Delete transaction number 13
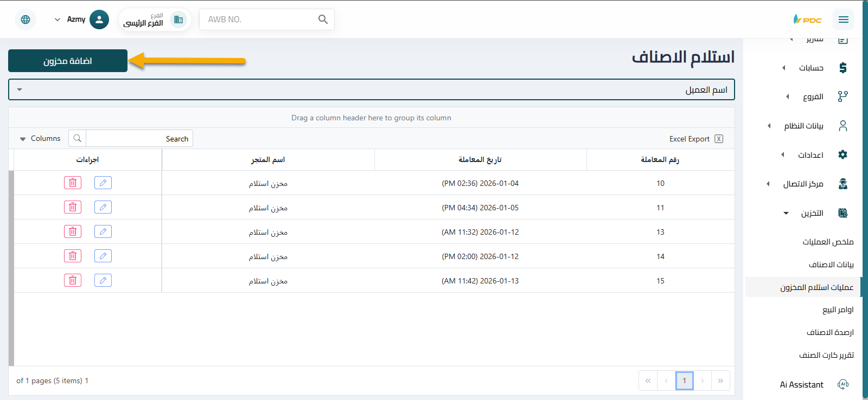The image size is (868, 400). coord(73,231)
